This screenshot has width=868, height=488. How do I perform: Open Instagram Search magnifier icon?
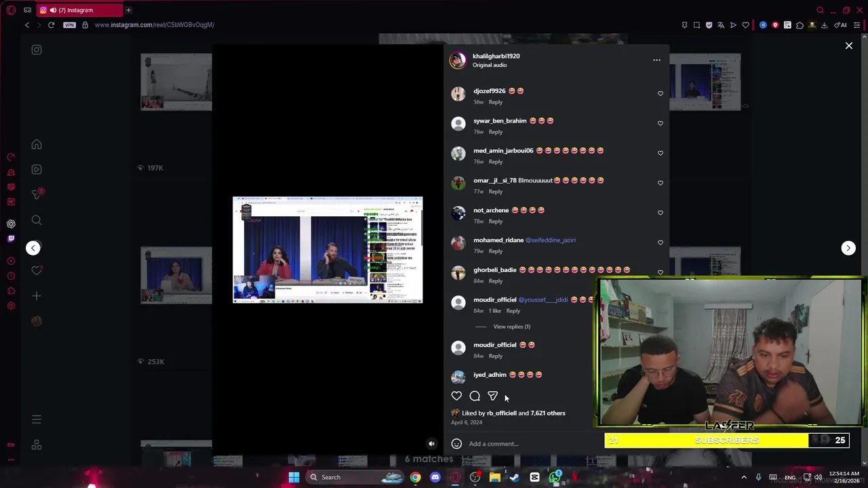tap(37, 220)
